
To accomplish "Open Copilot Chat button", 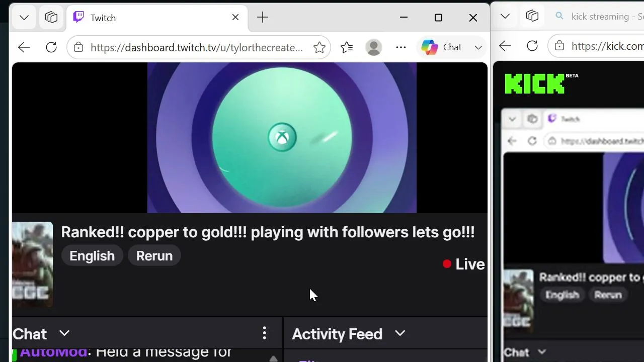I will tap(441, 47).
